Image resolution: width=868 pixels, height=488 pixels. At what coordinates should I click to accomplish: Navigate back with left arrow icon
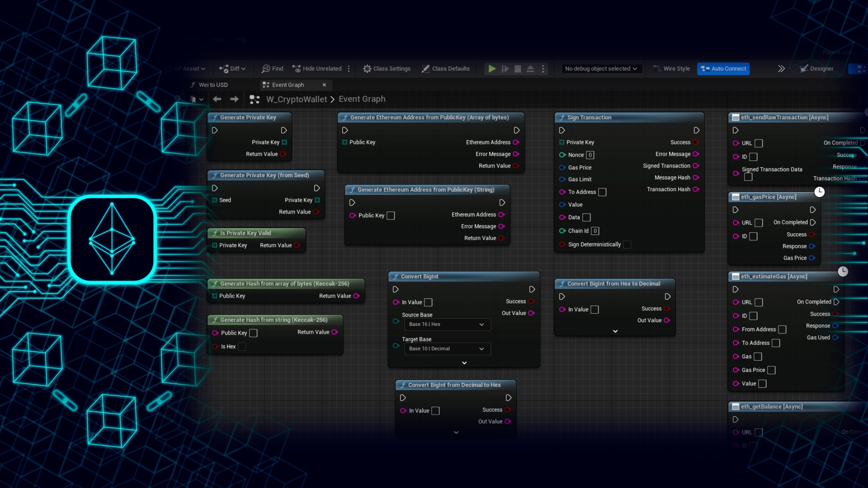217,99
